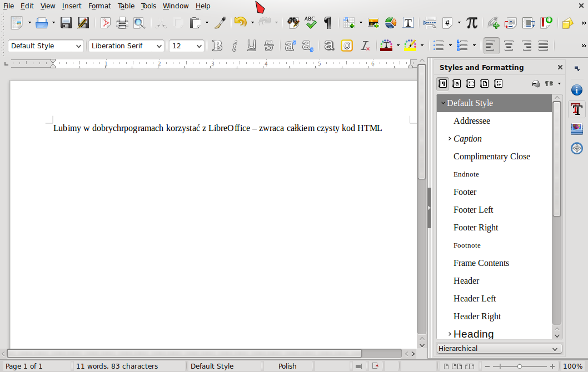Open font color dropdown arrow
Image resolution: width=588 pixels, height=372 pixels.
click(x=398, y=46)
